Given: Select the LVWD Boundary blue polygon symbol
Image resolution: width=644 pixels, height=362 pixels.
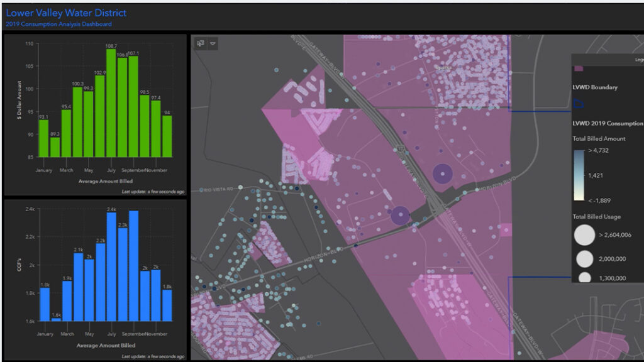Looking at the screenshot, I should tap(579, 104).
